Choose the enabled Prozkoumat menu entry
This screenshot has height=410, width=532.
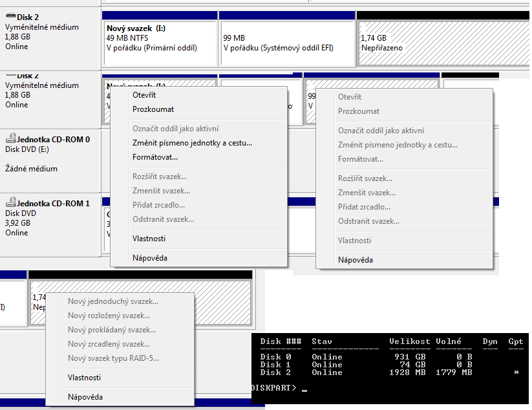tap(153, 109)
